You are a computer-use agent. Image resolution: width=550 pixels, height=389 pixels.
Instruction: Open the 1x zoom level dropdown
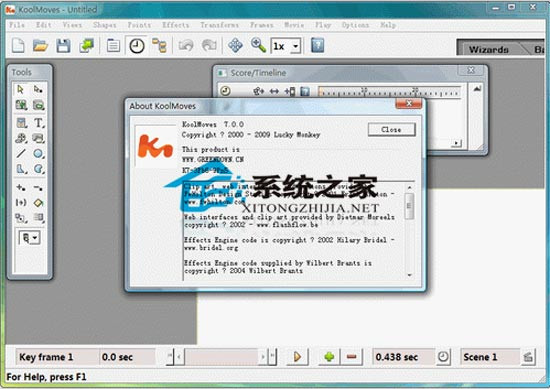(x=296, y=46)
